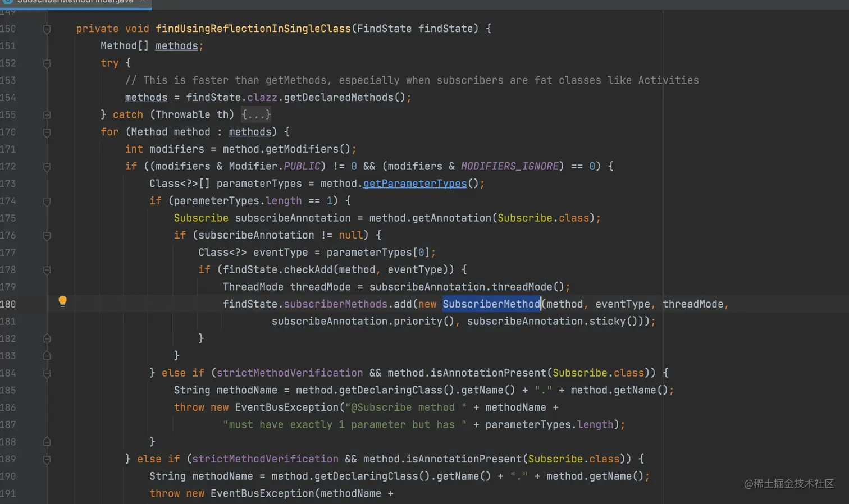This screenshot has height=504, width=849.
Task: Collapse the findUsingReflectionInSingleClass method fold marker
Action: tap(47, 29)
